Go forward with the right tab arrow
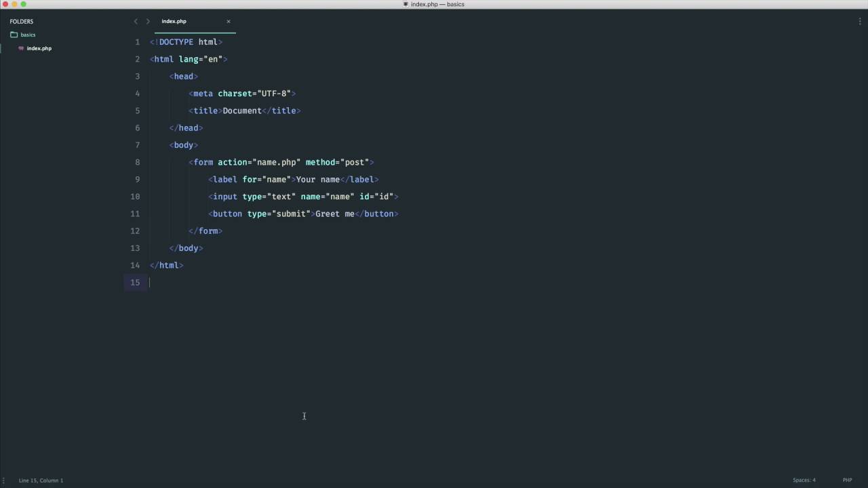 [148, 21]
